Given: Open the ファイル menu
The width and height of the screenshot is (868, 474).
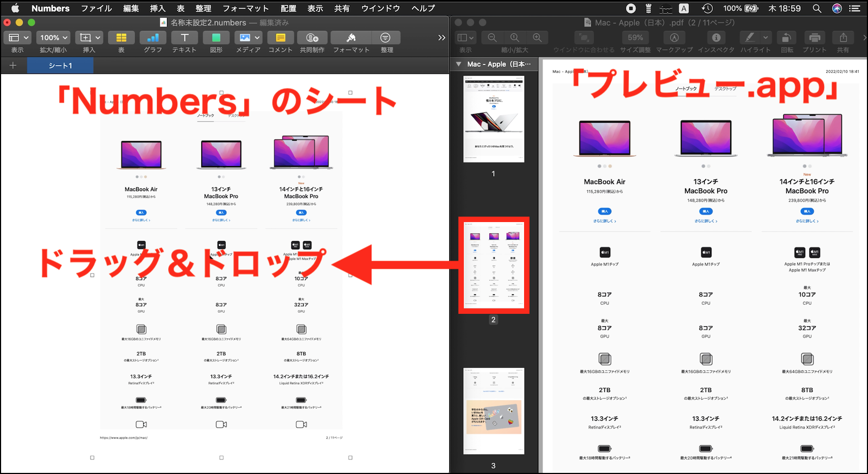Looking at the screenshot, I should [96, 8].
